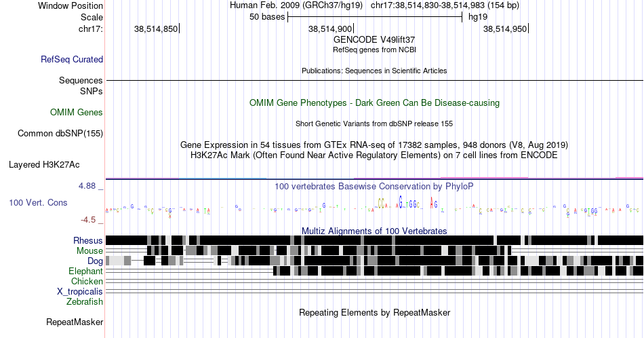Open the OMIM Genes track label
The width and height of the screenshot is (644, 338).
click(77, 112)
